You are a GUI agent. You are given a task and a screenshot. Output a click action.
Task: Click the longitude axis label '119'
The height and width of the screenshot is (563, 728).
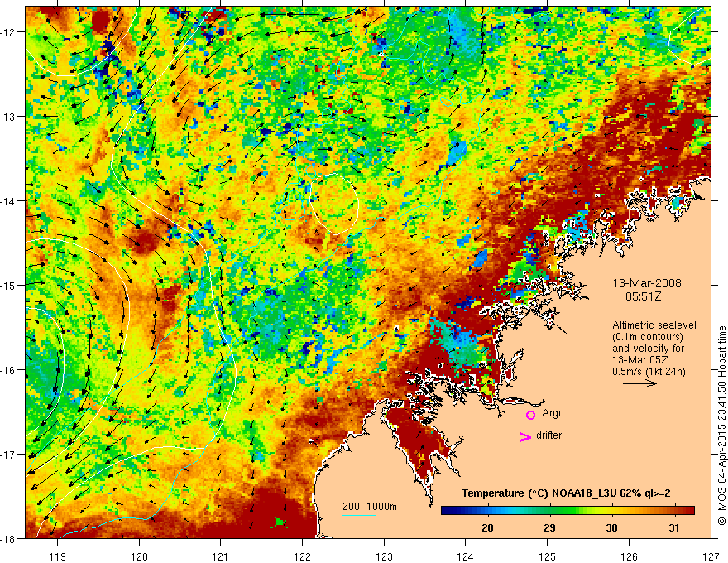pos(58,556)
